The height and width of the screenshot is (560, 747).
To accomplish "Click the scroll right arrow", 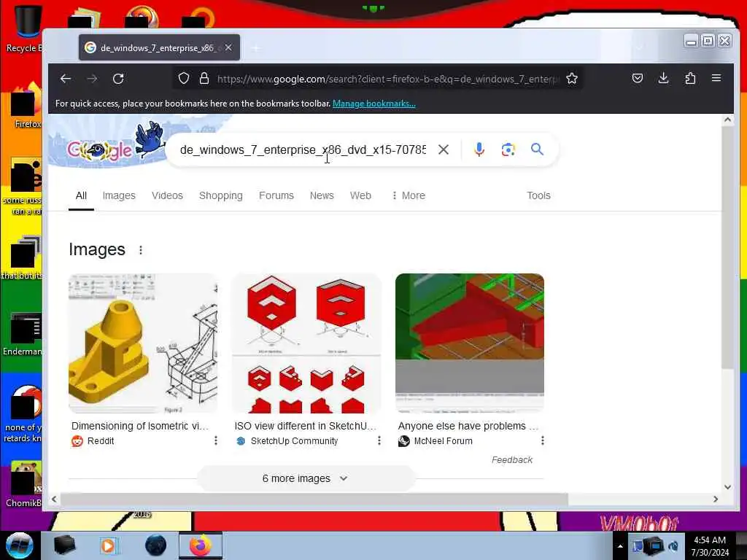I will click(x=716, y=499).
